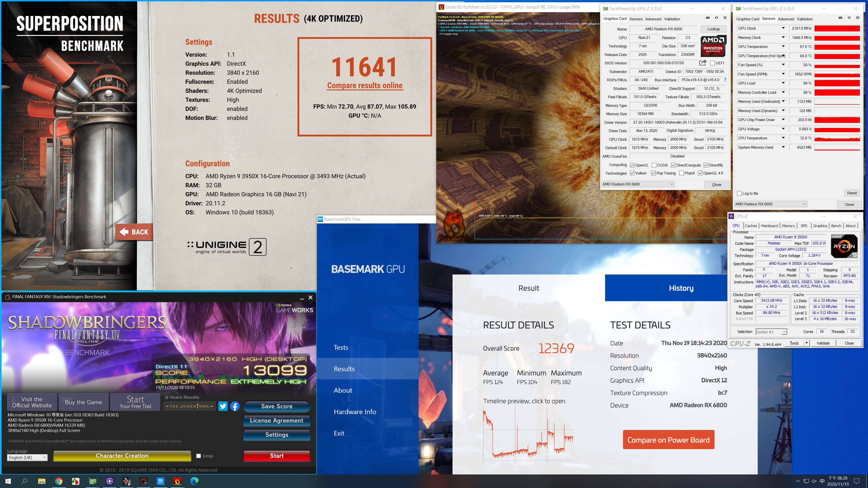Viewport: 868px width, 488px height.
Task: Toggle the DirectML checkbox in GPU-Z
Action: pos(705,165)
